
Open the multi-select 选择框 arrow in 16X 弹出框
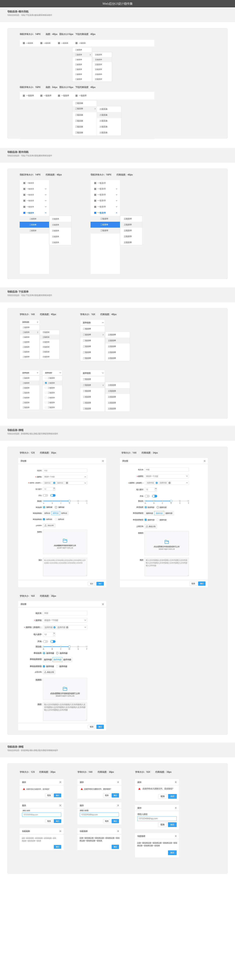[85, 627]
